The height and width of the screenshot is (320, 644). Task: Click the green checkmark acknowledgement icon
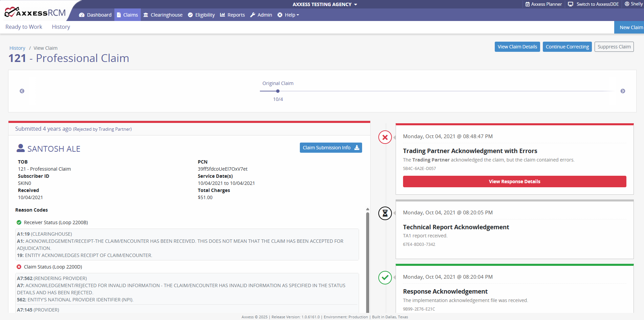click(x=385, y=278)
